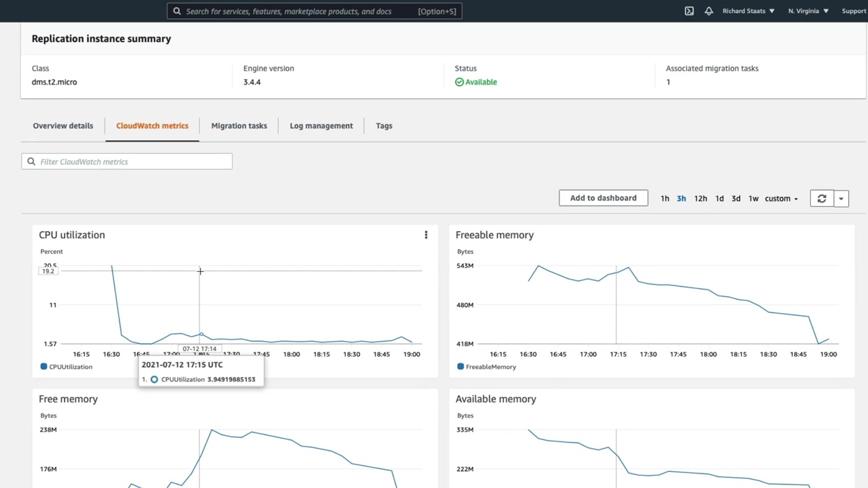Image resolution: width=868 pixels, height=488 pixels.
Task: Select the 1w time range
Action: [753, 199]
